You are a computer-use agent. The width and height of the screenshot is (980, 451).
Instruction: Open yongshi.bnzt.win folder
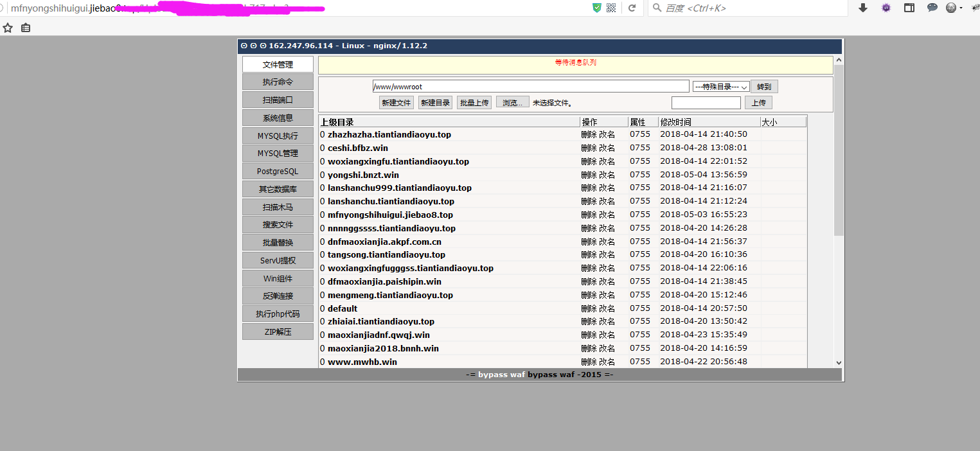tap(363, 175)
